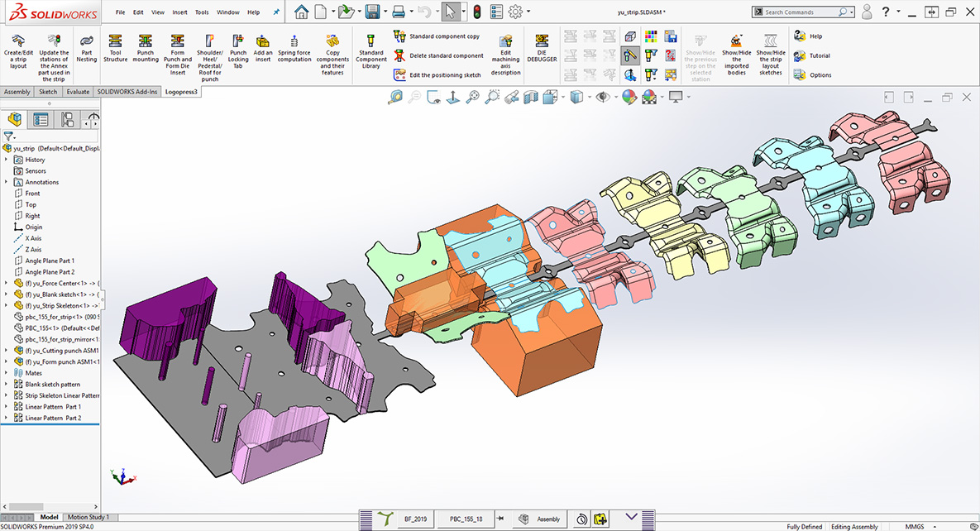Image resolution: width=980 pixels, height=531 pixels.
Task: Open the Options gear icon
Action: pyautogui.click(x=515, y=12)
